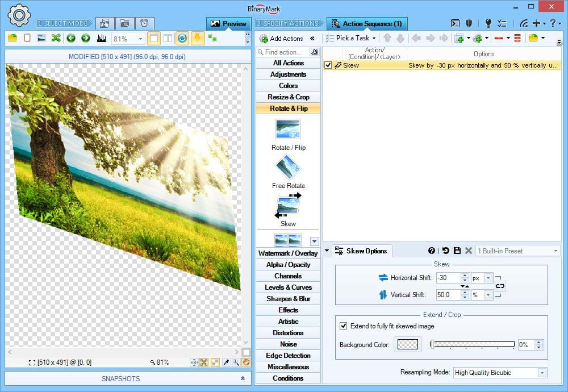Select the Skew action icon

coord(288,207)
